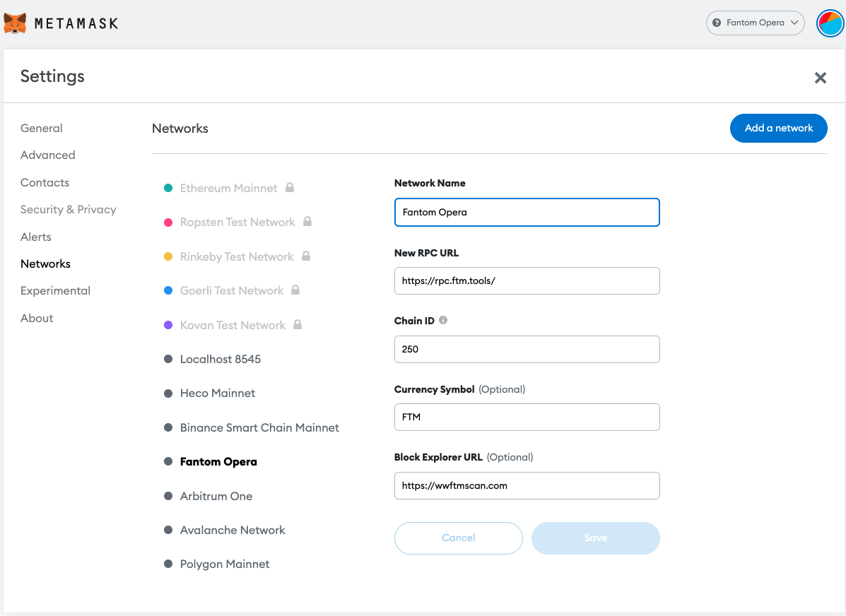Open Experimental settings
The height and width of the screenshot is (616, 846).
click(56, 291)
